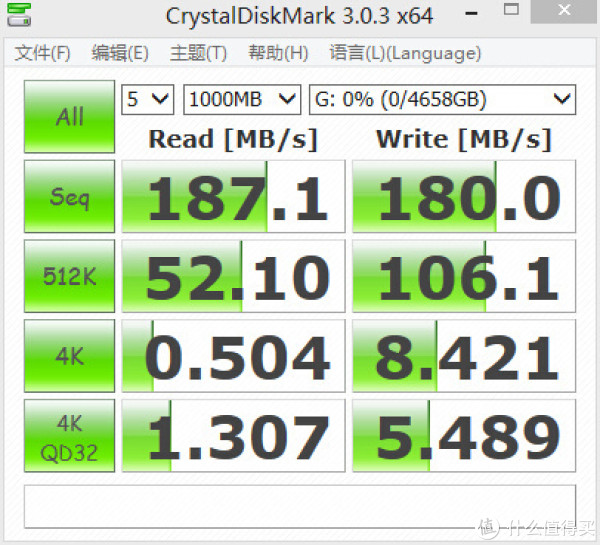Start the 4K benchmark test
The height and width of the screenshot is (545, 600).
pos(69,356)
